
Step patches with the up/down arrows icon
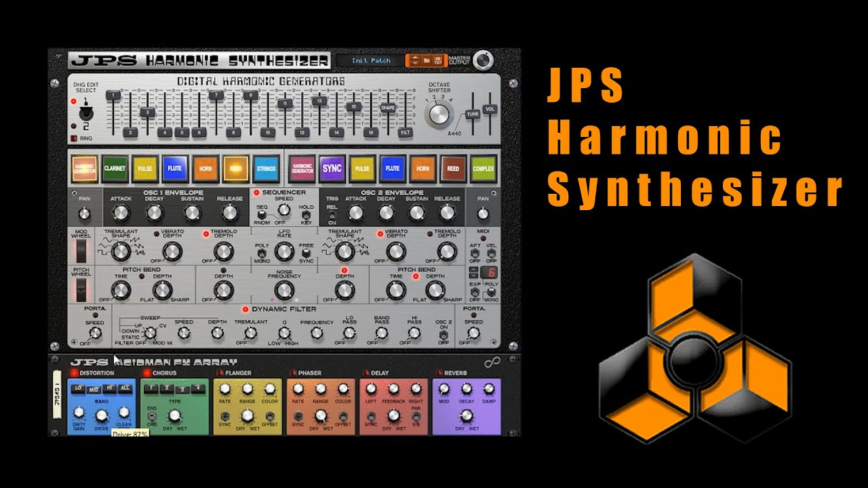click(414, 60)
